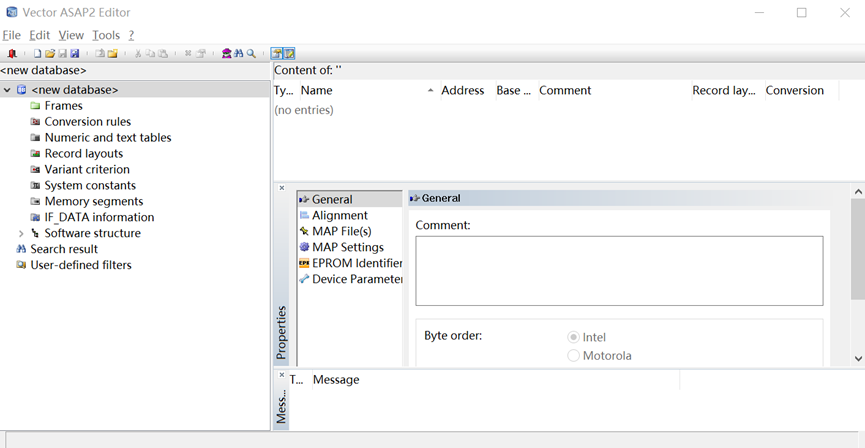Select Numeric and text tables item
The image size is (865, 448).
(108, 138)
